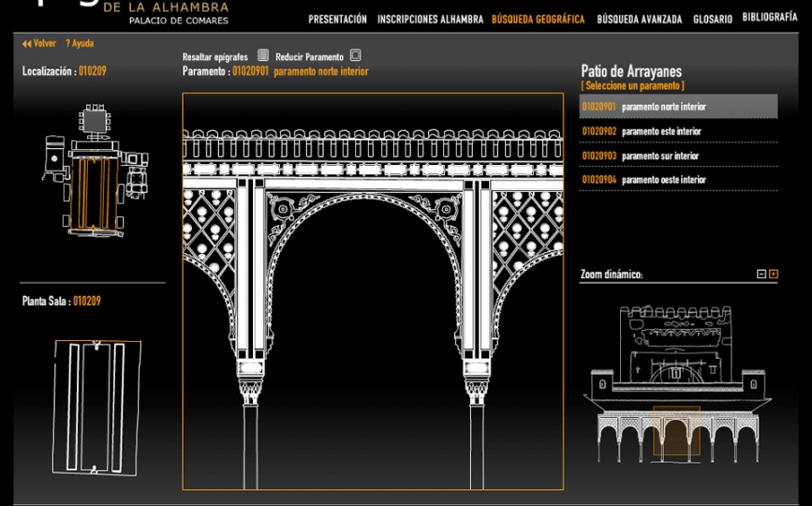812x506 pixels.
Task: Click the Seleccione un paramento hint text
Action: (x=632, y=86)
